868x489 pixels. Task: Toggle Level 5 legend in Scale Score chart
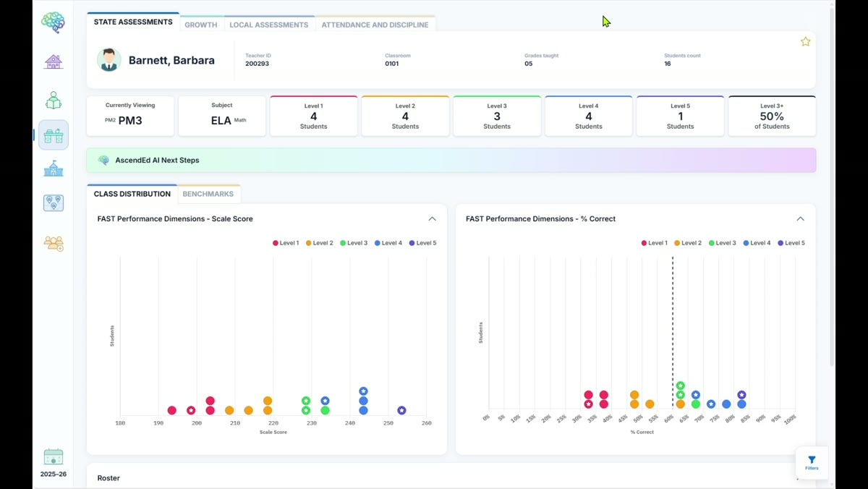[422, 243]
